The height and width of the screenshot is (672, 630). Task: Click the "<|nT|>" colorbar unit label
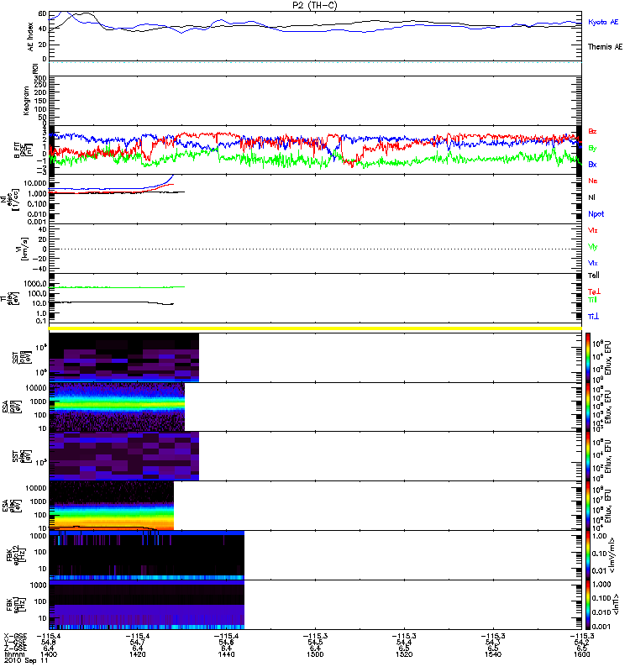[616, 605]
